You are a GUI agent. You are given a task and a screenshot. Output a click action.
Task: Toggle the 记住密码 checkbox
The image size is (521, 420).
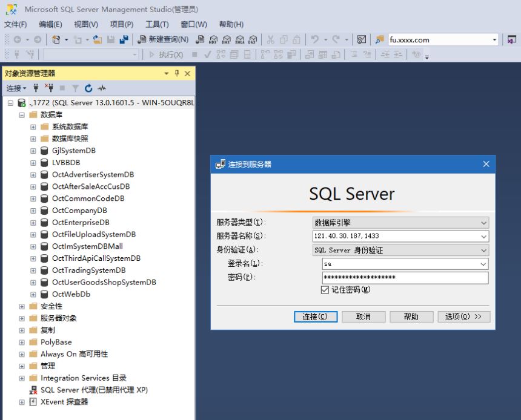[x=325, y=290]
